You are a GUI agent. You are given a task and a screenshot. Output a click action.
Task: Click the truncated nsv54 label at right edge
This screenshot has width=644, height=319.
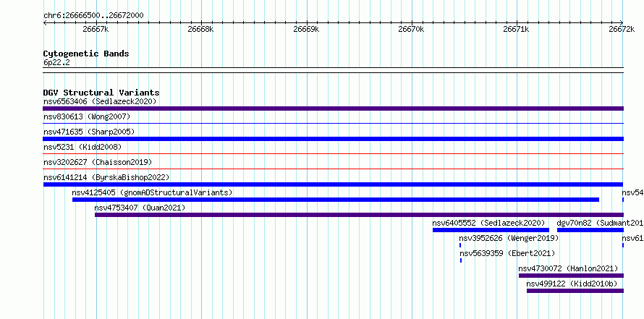pos(632,192)
